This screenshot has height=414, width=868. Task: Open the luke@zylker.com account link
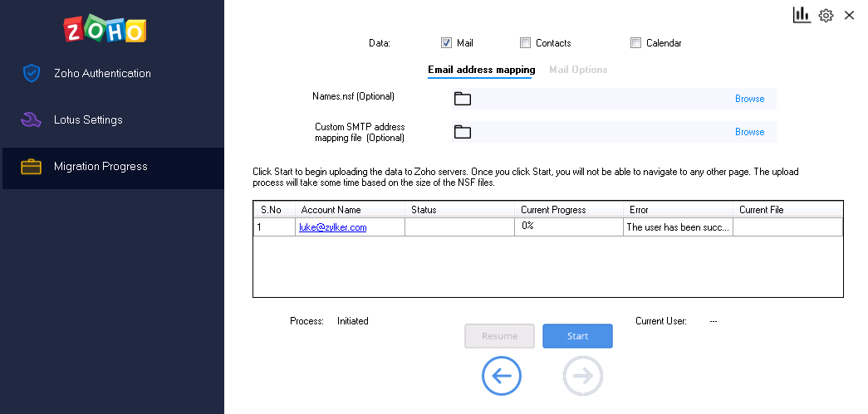[x=333, y=227]
